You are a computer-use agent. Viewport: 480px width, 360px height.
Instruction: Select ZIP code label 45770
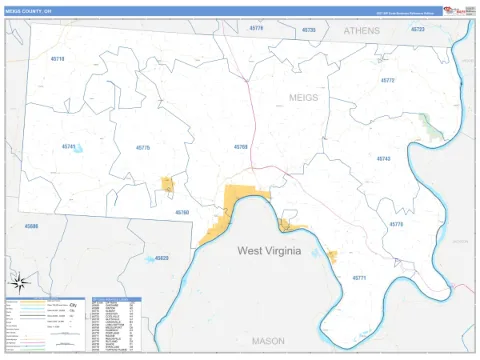pyautogui.click(x=396, y=224)
